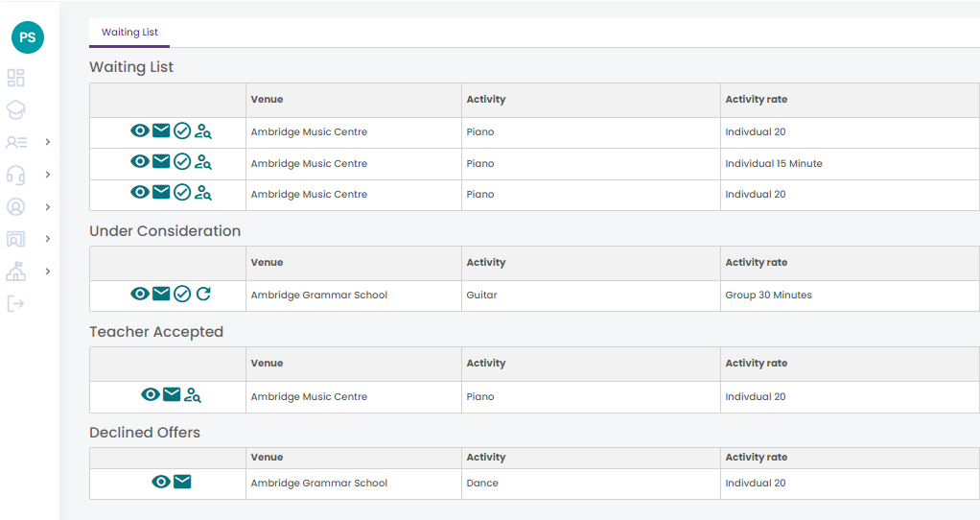
Task: Click person-search icon in Teacher Accepted row
Action: (193, 395)
